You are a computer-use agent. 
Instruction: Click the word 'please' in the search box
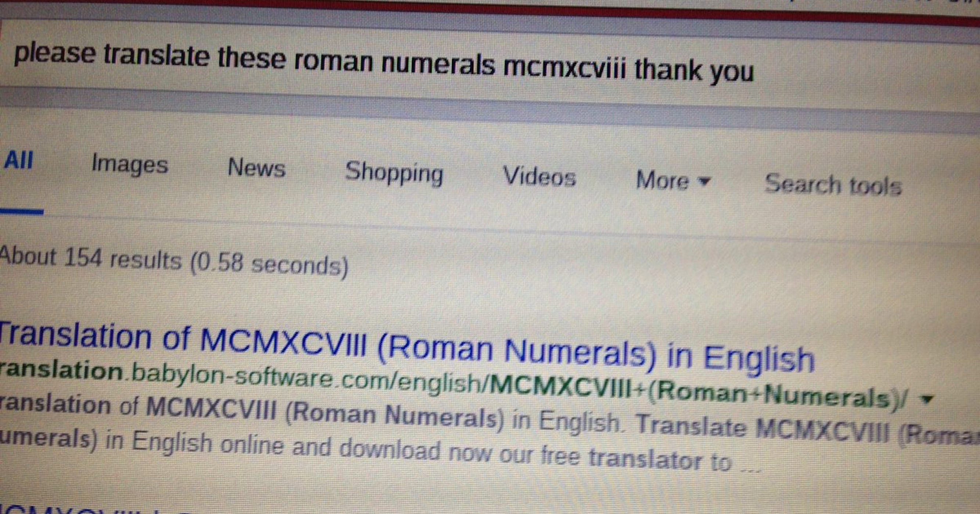pyautogui.click(x=54, y=54)
